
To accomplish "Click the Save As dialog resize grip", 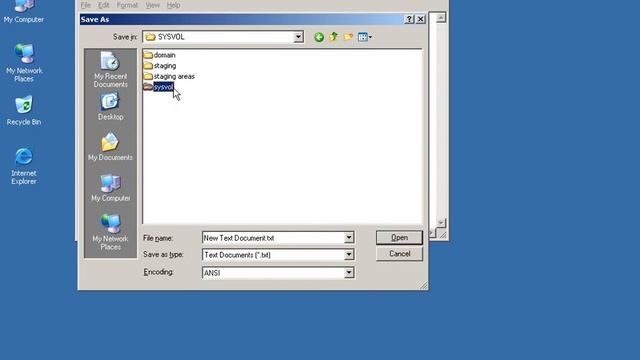I will 424,286.
